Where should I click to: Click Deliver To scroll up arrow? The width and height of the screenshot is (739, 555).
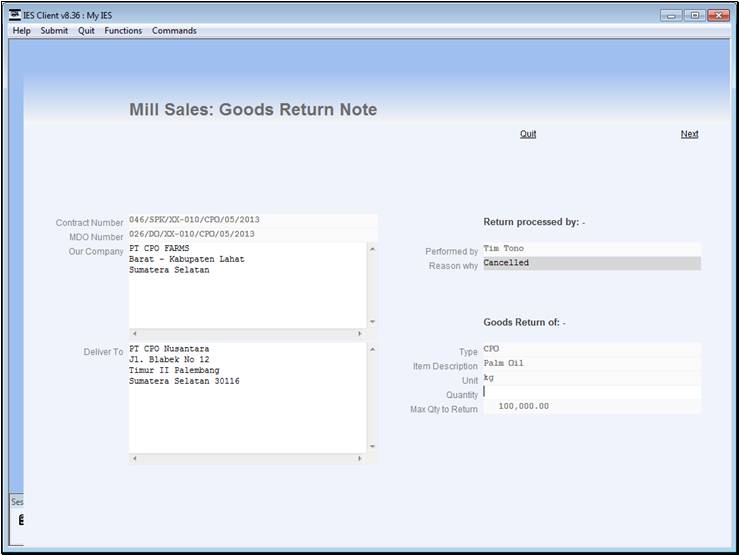click(372, 349)
